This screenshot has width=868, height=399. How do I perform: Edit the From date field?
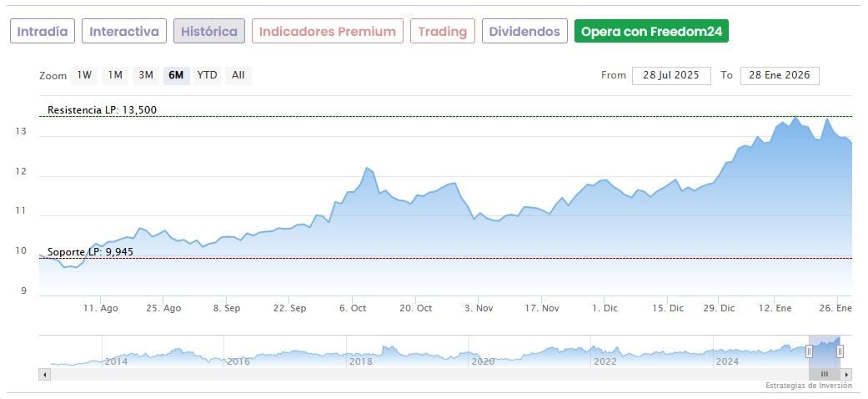671,75
